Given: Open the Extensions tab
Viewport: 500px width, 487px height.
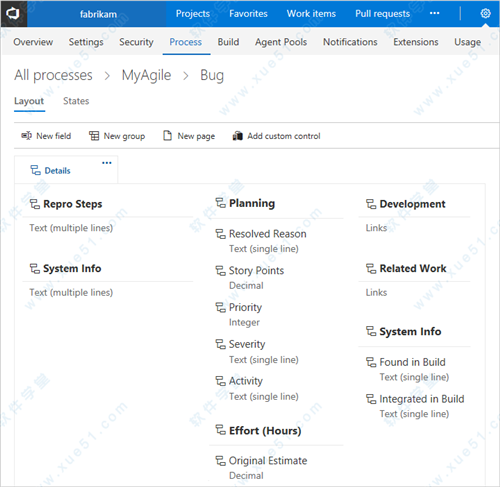Looking at the screenshot, I should point(416,42).
